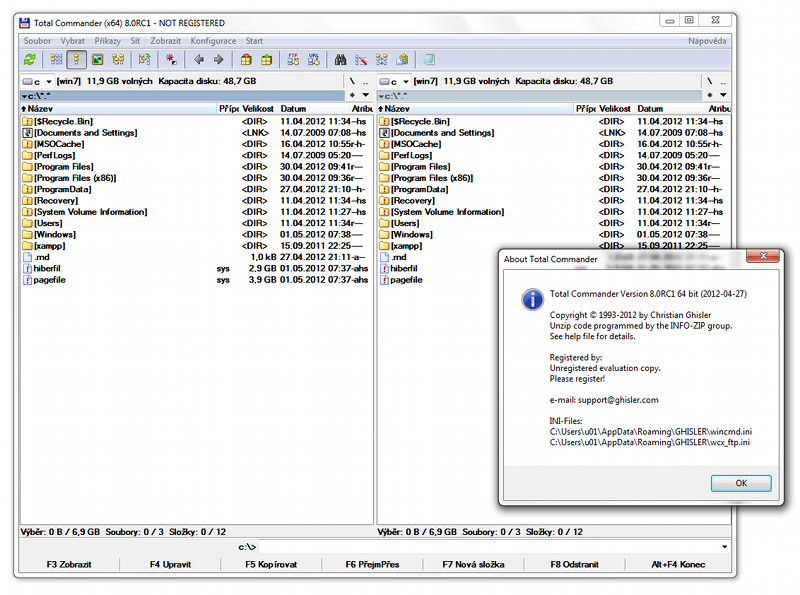The width and height of the screenshot is (800, 595).
Task: Open the right panel directory hotlist asterisk
Action: [x=709, y=95]
